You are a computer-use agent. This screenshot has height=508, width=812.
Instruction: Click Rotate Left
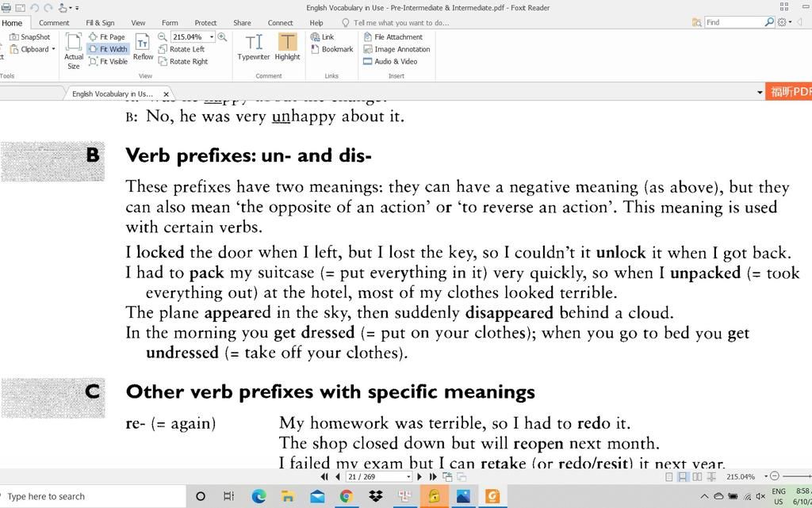coord(182,49)
